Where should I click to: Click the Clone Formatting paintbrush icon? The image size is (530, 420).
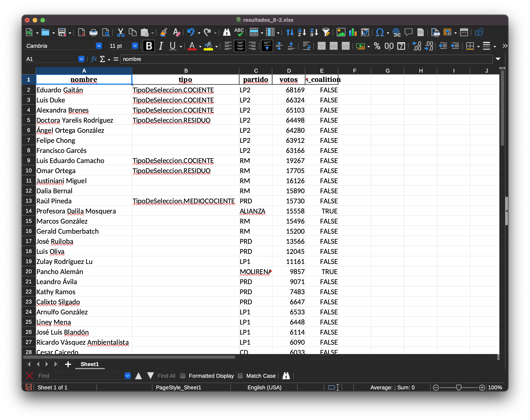pos(164,32)
